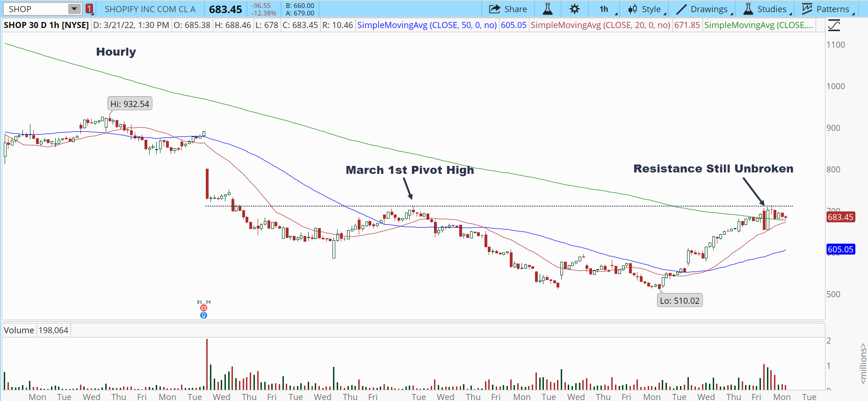Click the 1100 price axis label
This screenshot has width=868, height=401.
836,45
